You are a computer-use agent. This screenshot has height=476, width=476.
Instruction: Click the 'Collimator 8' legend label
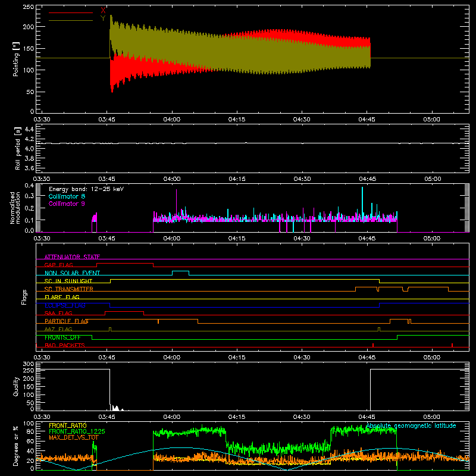point(67,196)
